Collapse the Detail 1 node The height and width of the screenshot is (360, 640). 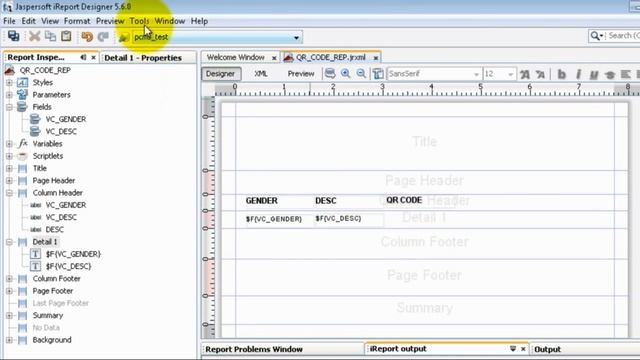click(9, 242)
